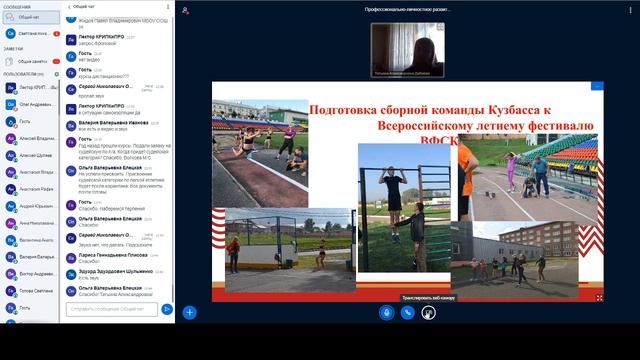Click the long jump sandpit photo on the slide
This screenshot has width=640, height=360.
click(x=260, y=153)
